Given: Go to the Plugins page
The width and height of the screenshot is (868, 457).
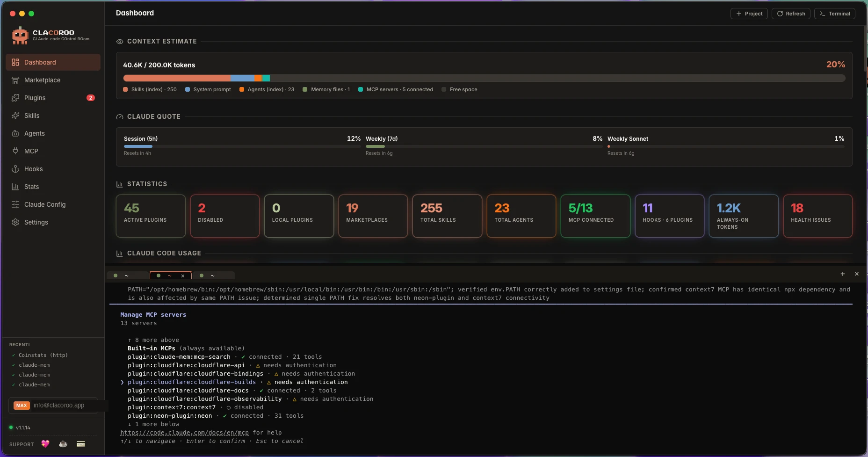Looking at the screenshot, I should [x=53, y=98].
